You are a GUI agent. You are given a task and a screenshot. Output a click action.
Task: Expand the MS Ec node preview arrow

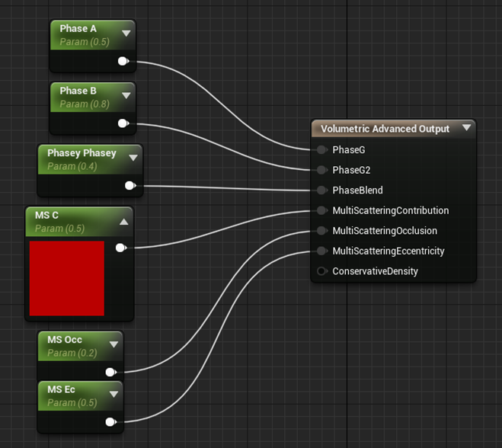[x=114, y=394]
